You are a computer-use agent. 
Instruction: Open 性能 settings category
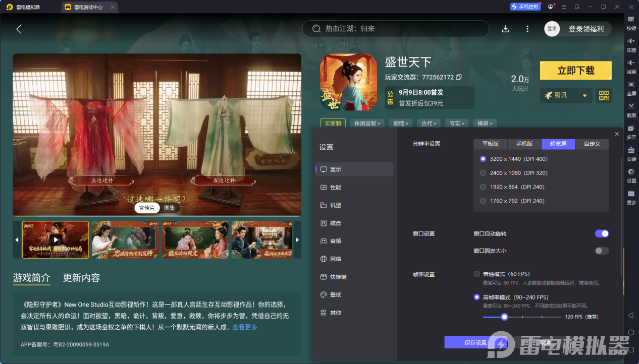tap(354, 187)
